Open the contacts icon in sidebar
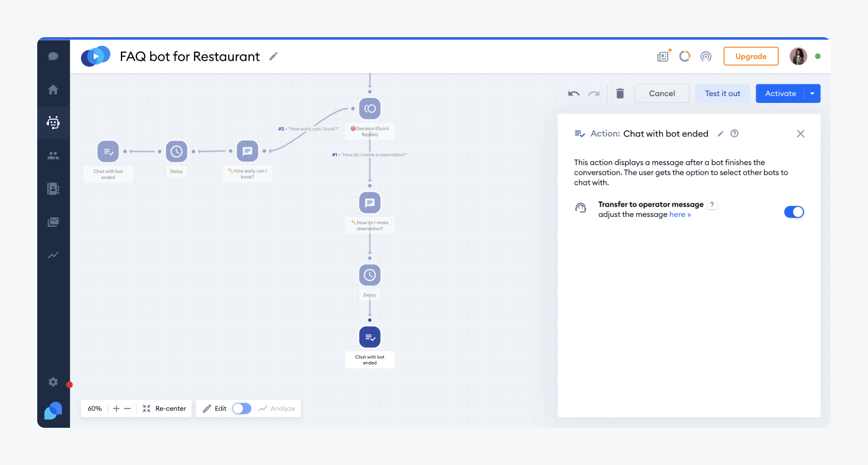The image size is (868, 465). coord(53,189)
